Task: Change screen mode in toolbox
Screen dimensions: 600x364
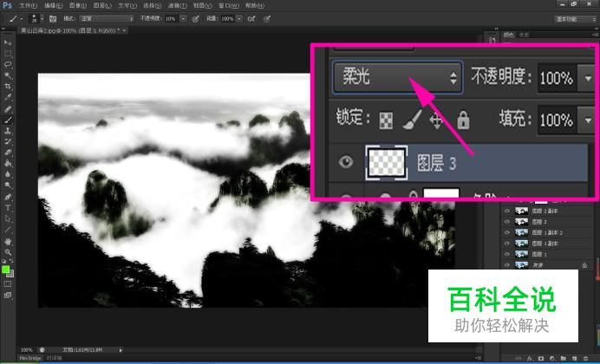Action: [8, 296]
